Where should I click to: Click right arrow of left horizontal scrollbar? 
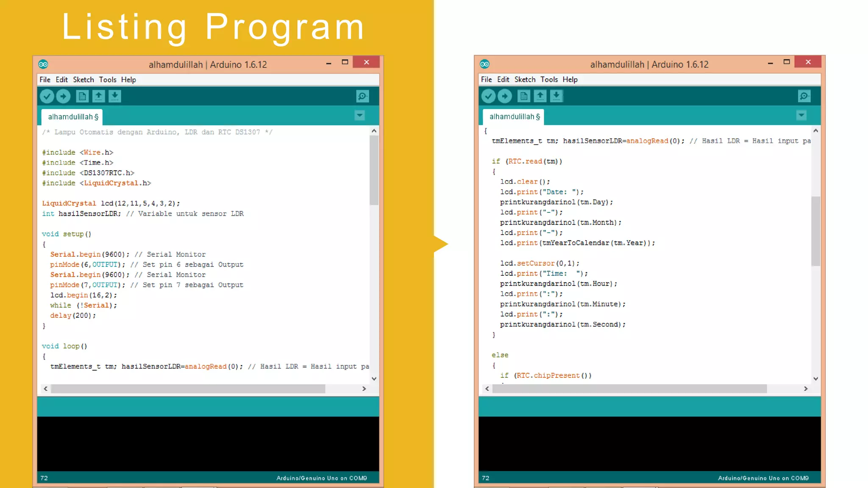pos(364,388)
